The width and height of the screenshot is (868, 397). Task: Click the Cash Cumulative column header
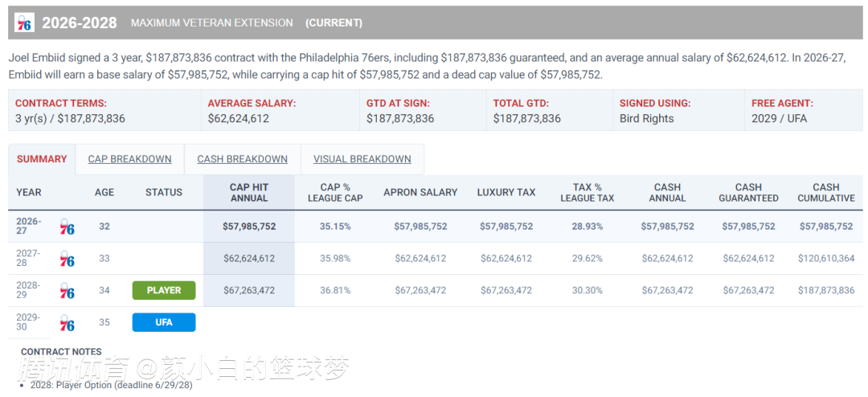click(826, 193)
